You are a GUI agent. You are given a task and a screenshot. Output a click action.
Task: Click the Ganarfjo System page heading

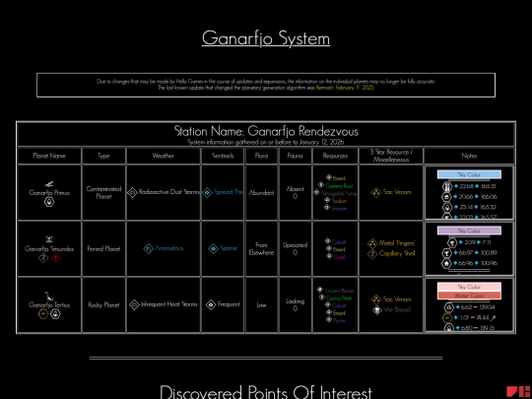[266, 38]
